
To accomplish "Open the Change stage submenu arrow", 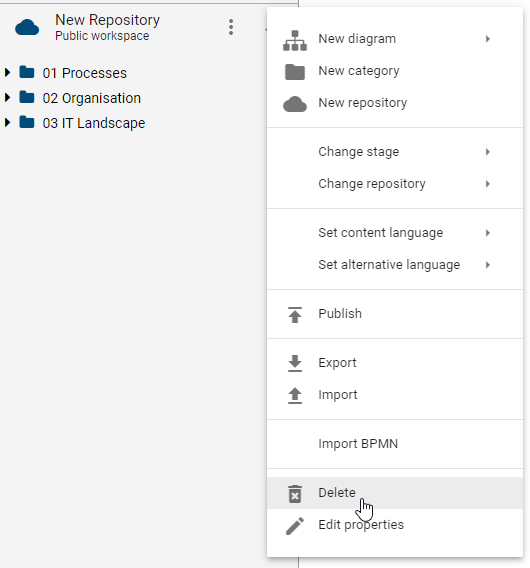I will tap(488, 152).
